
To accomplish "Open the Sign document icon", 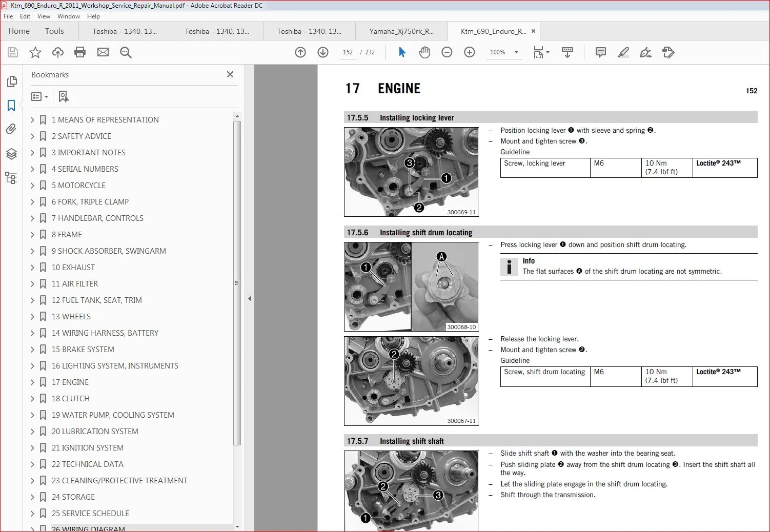I will click(646, 52).
